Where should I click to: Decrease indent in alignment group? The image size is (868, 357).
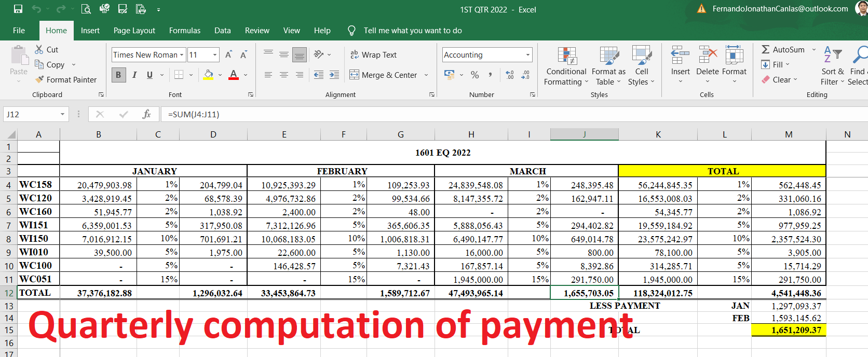319,75
